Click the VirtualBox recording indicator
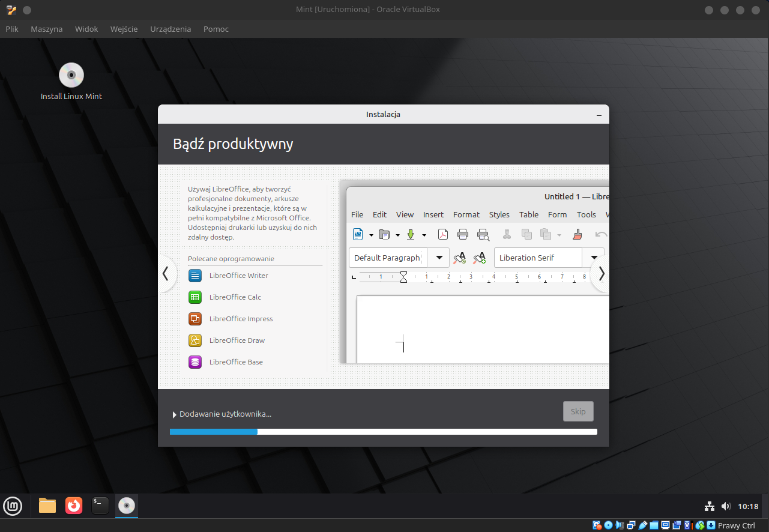The height and width of the screenshot is (532, 769). click(x=677, y=525)
